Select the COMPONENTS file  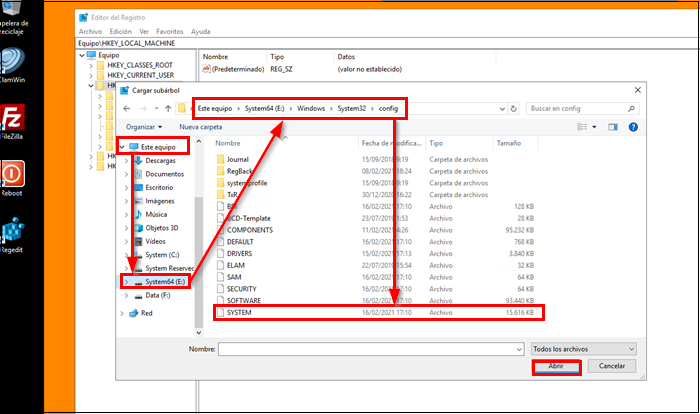coord(250,230)
